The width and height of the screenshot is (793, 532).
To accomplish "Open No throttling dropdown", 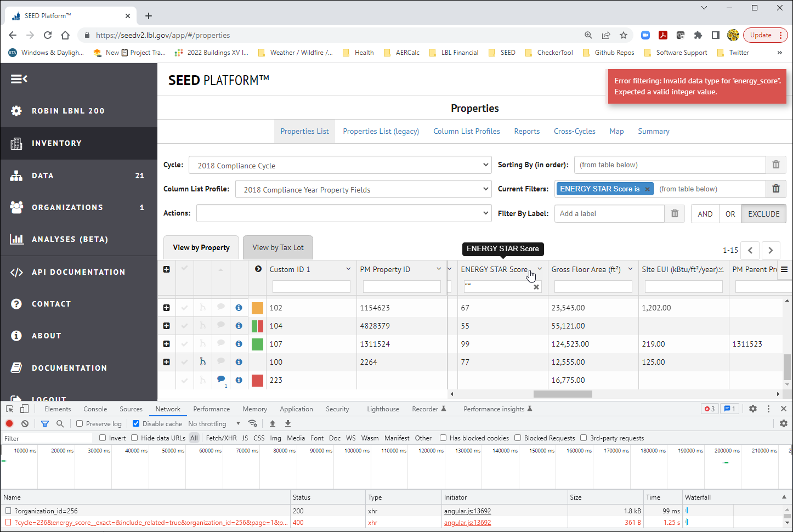I will click(214, 423).
